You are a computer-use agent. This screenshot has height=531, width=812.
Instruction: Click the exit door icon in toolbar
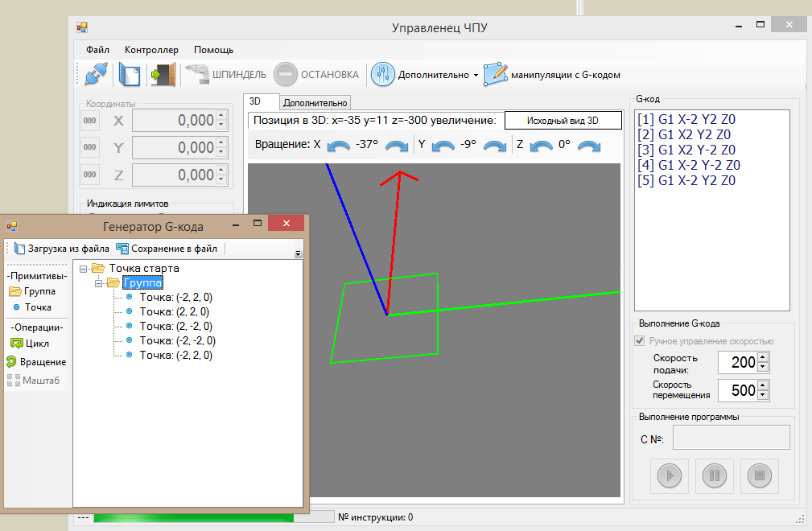click(163, 75)
